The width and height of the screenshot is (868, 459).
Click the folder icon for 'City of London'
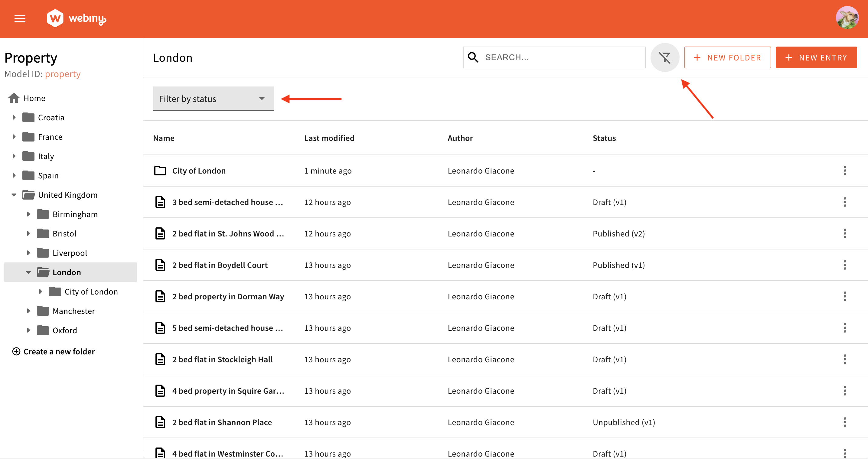(x=160, y=170)
